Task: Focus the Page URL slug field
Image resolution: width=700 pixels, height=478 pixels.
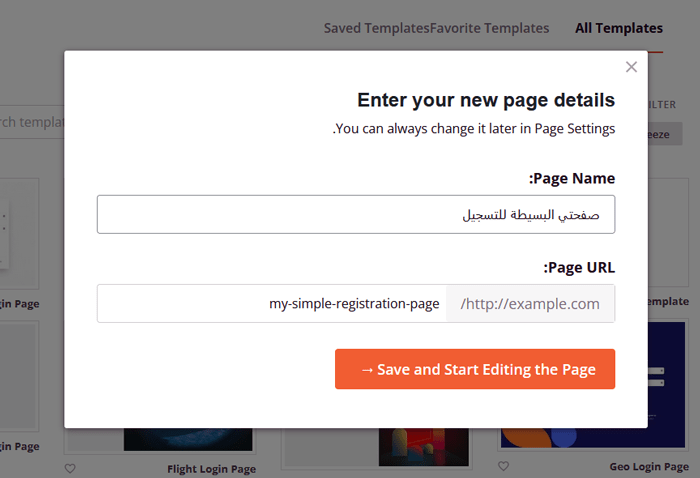Action: (272, 304)
